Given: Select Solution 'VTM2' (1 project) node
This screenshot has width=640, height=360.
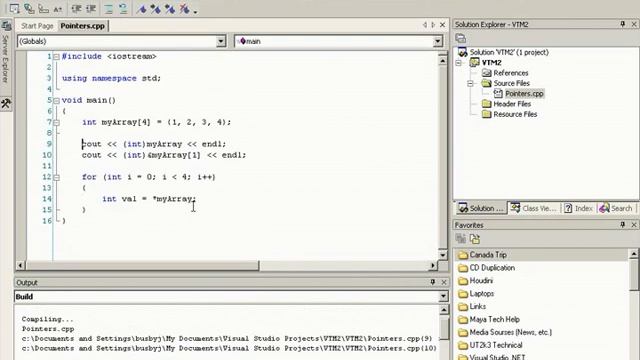Looking at the screenshot, I should (509, 52).
